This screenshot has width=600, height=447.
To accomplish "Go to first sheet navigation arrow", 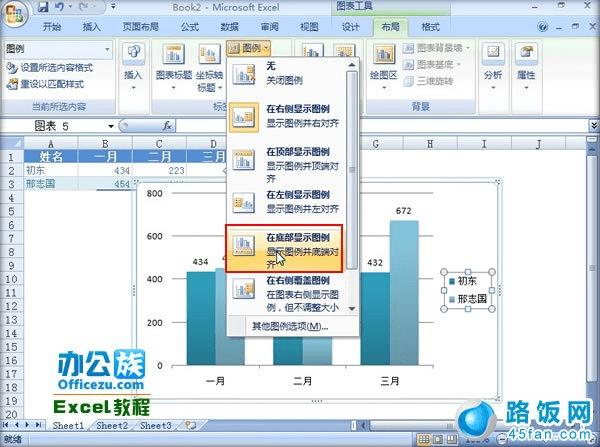I will pyautogui.click(x=6, y=425).
